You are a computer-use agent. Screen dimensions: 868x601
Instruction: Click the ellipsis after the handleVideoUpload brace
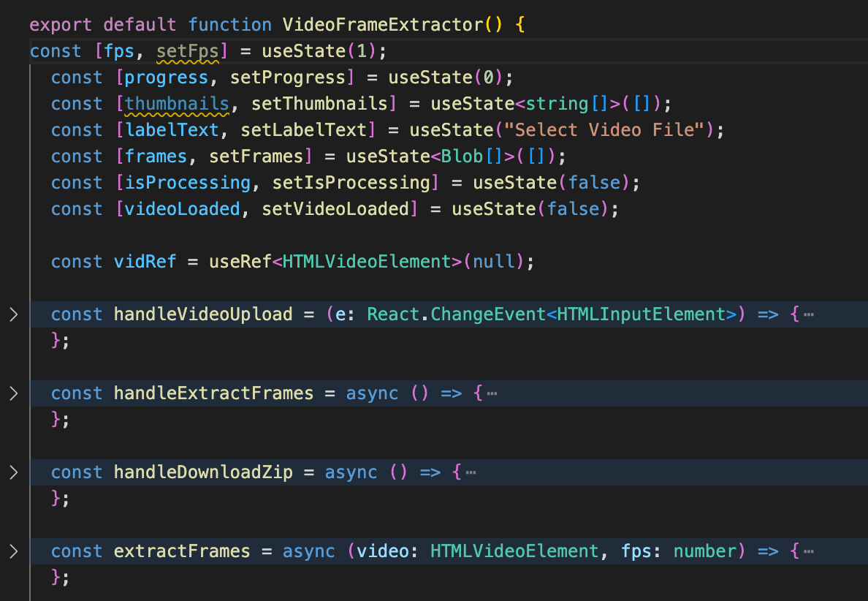[x=807, y=315]
